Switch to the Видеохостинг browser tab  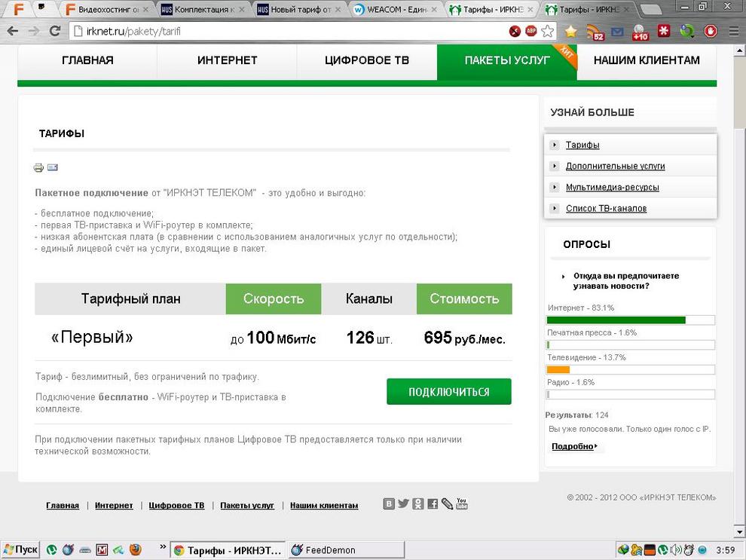coord(106,9)
